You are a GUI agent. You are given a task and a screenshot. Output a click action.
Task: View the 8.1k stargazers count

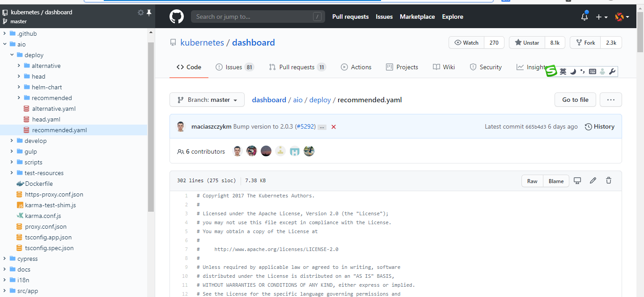click(x=555, y=42)
